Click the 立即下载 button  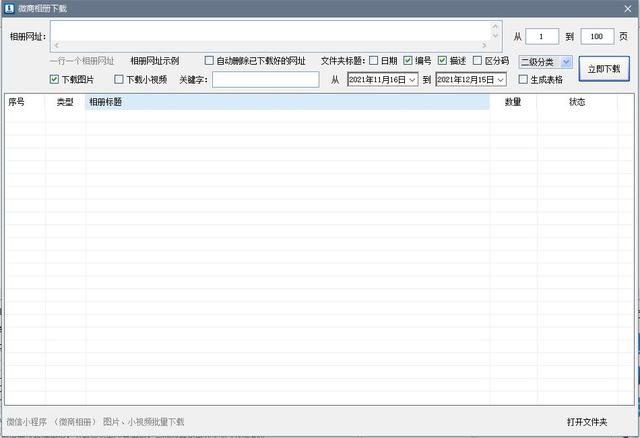coord(604,70)
